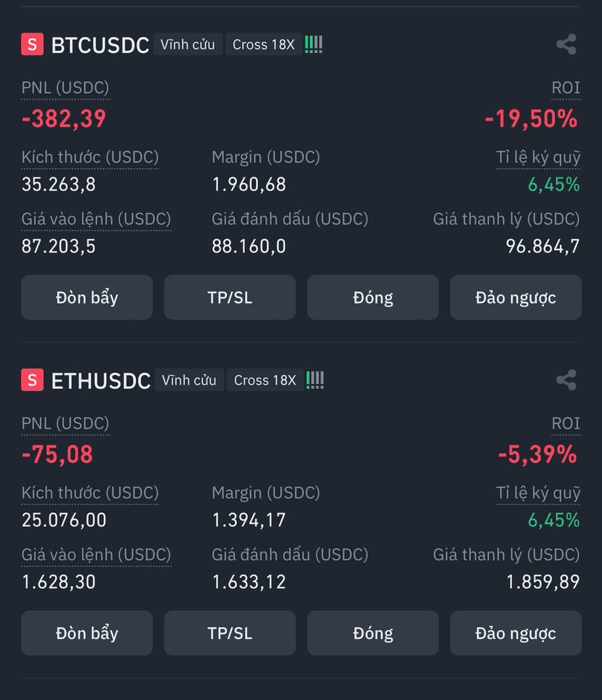Tap the Cross 18X tag on BTCUSDC

click(x=263, y=44)
